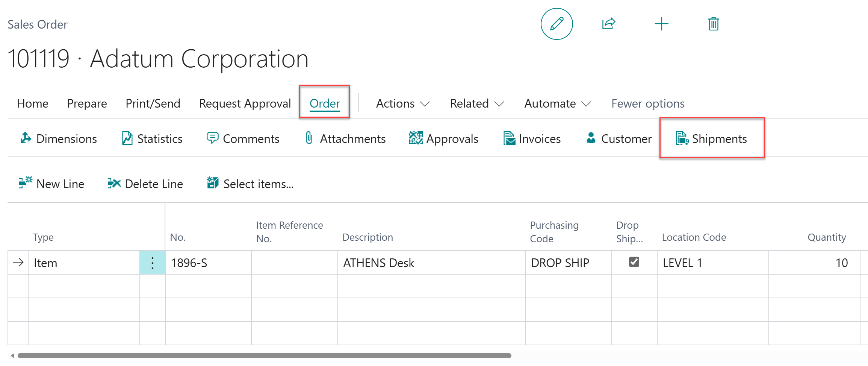Click the Description cell ATHENS Desk
Image resolution: width=868 pixels, height=366 pixels.
[x=431, y=263]
